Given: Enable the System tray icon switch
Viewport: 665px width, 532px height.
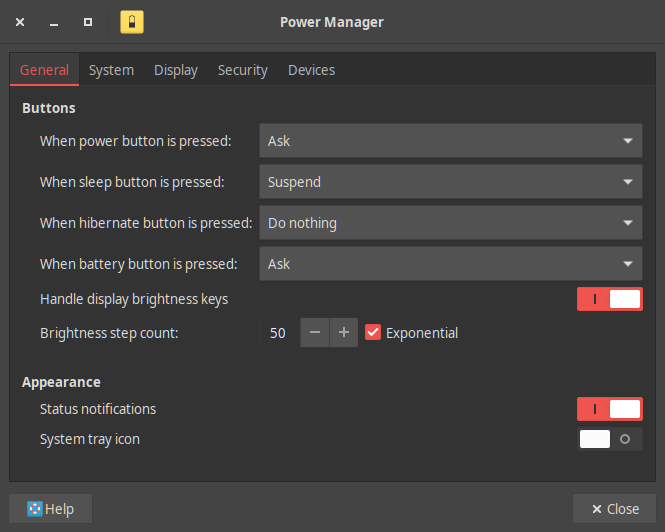Looking at the screenshot, I should pos(609,439).
